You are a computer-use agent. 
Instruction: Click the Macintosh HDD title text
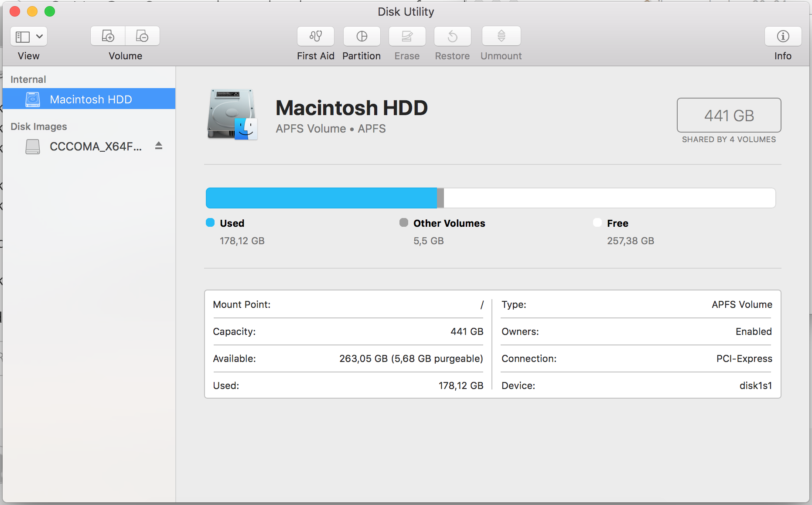(352, 108)
